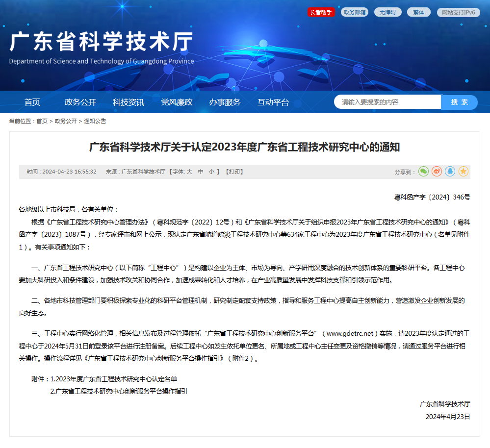Toggle 繁体 traditional Chinese mode
The width and height of the screenshot is (490, 448).
pyautogui.click(x=418, y=12)
